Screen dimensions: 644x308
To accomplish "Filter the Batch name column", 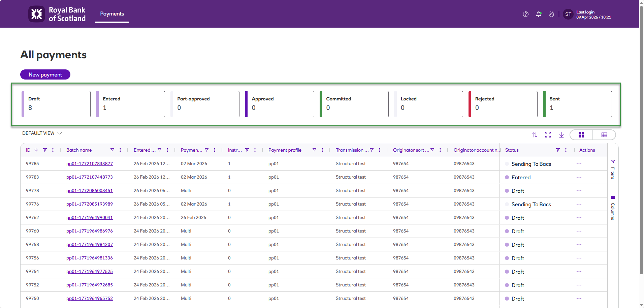I will coord(112,150).
